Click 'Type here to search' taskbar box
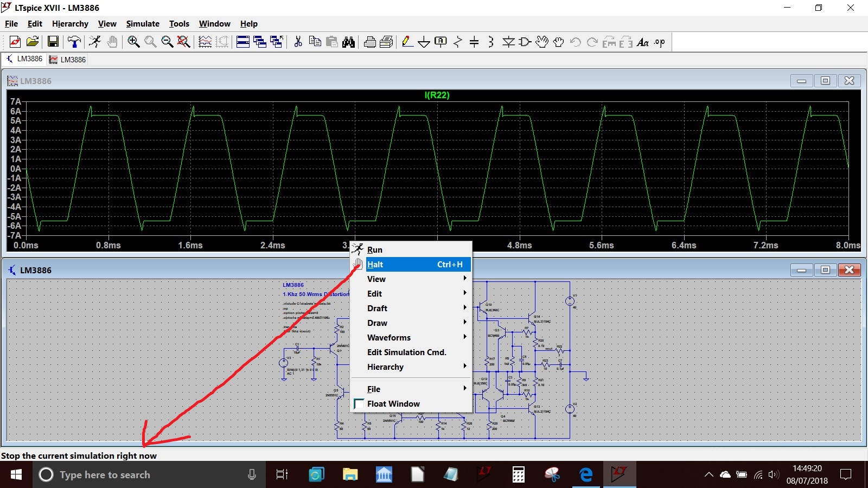 149,475
